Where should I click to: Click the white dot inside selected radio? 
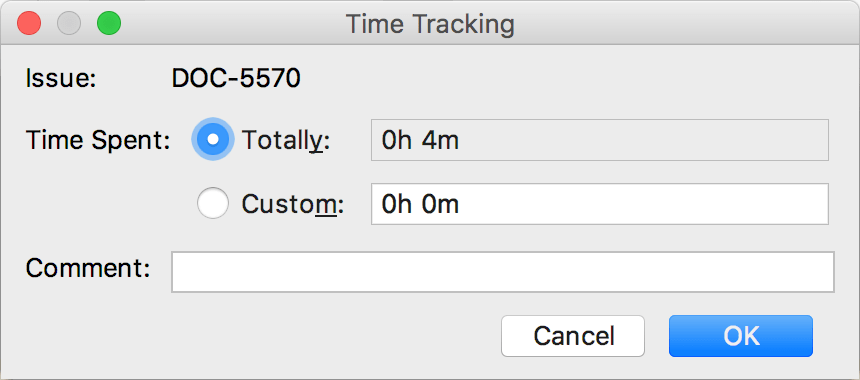[x=213, y=140]
